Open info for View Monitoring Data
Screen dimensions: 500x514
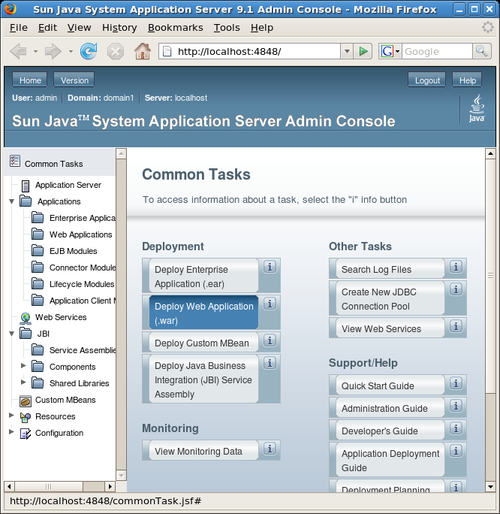click(270, 449)
